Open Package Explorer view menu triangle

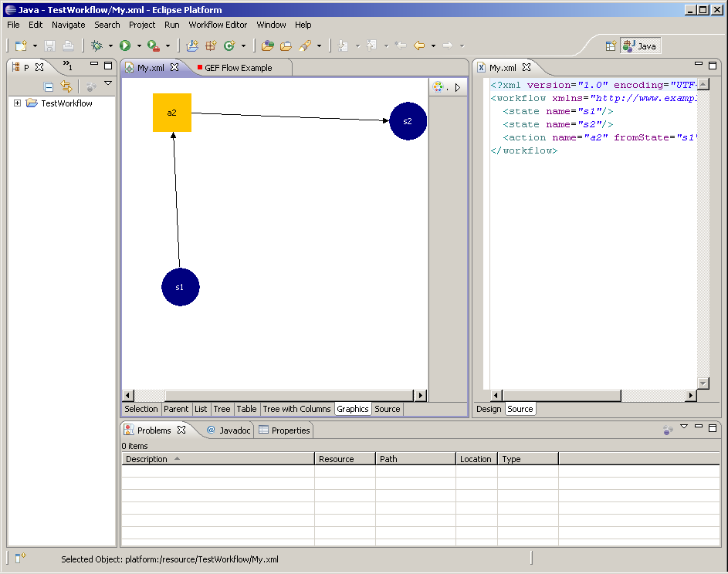(108, 83)
